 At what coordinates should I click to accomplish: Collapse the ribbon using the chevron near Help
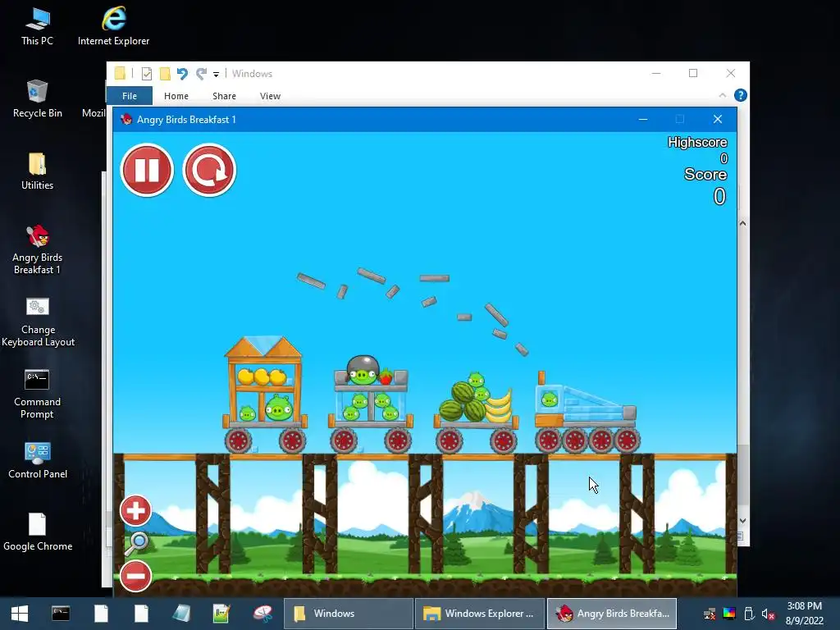pyautogui.click(x=722, y=95)
